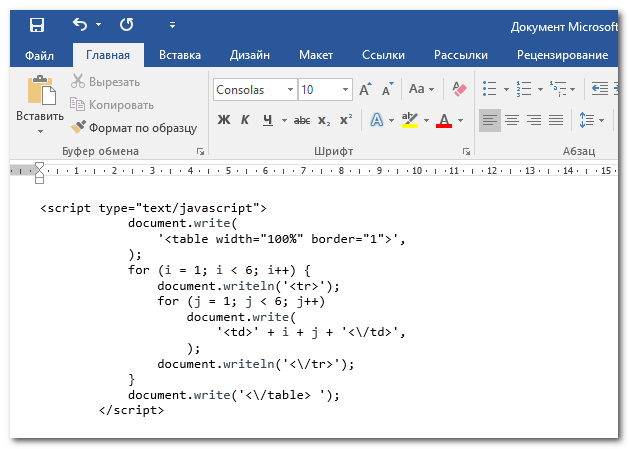The width and height of the screenshot is (629, 449).
Task: Click the decrease indent icon
Action: [600, 89]
